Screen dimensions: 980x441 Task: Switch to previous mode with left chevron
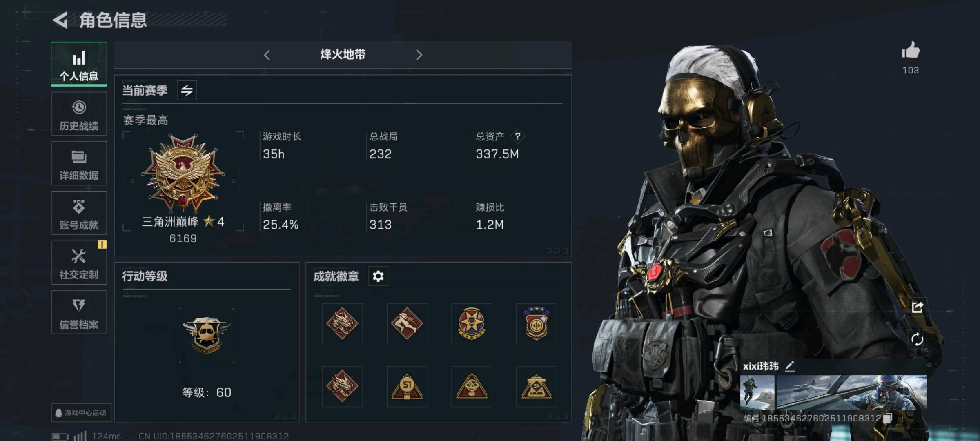[x=267, y=55]
